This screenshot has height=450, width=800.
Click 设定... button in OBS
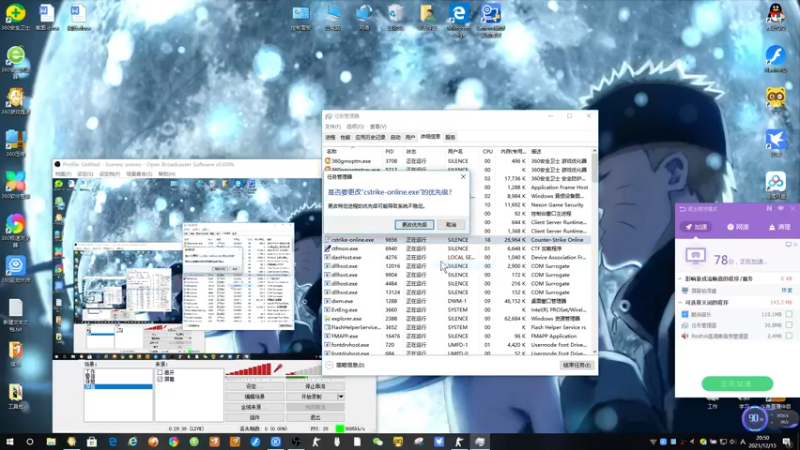(x=255, y=386)
